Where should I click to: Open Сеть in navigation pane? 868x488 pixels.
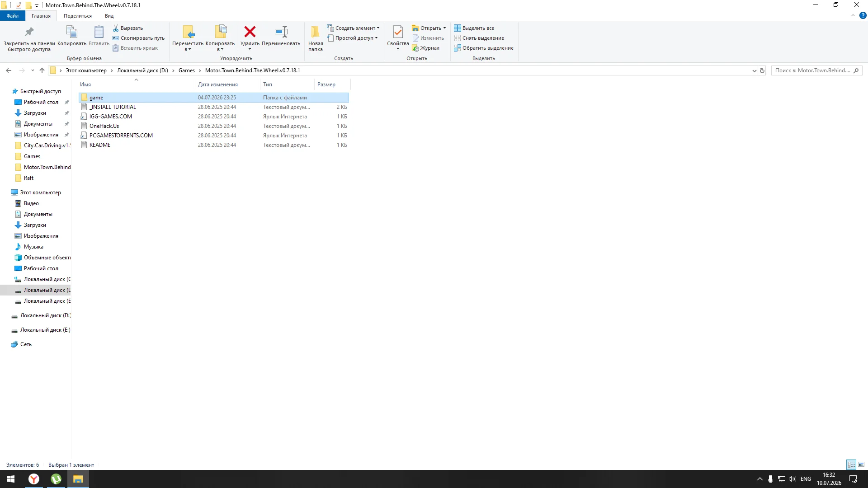coord(26,344)
